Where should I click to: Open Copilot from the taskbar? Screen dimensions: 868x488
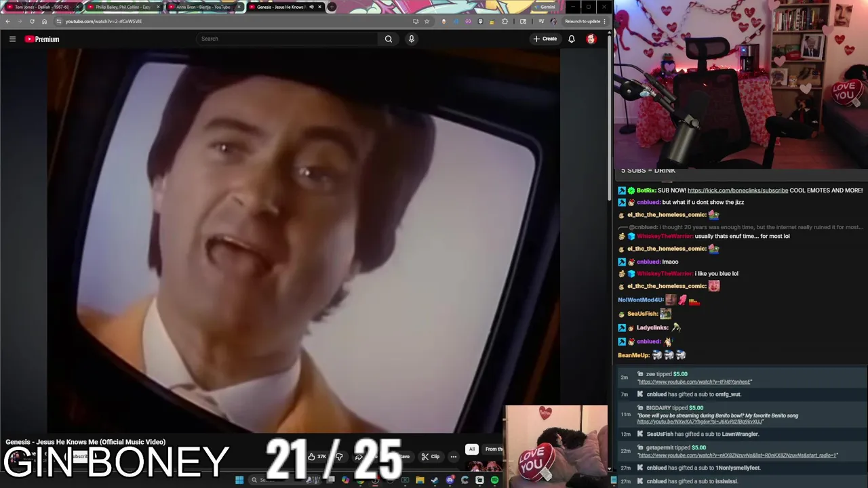(x=345, y=481)
